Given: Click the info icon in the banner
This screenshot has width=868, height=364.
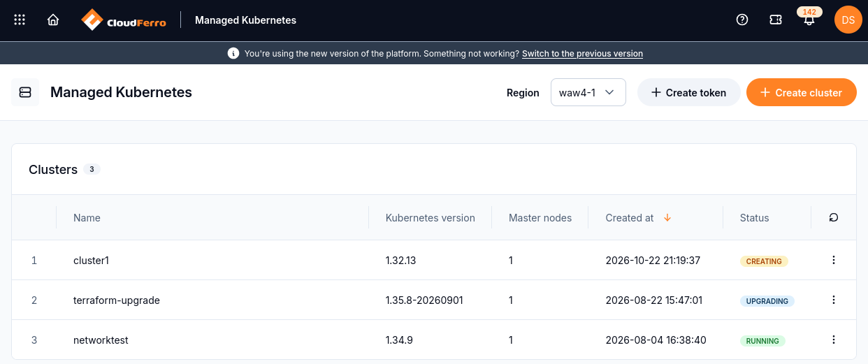Looking at the screenshot, I should (233, 53).
